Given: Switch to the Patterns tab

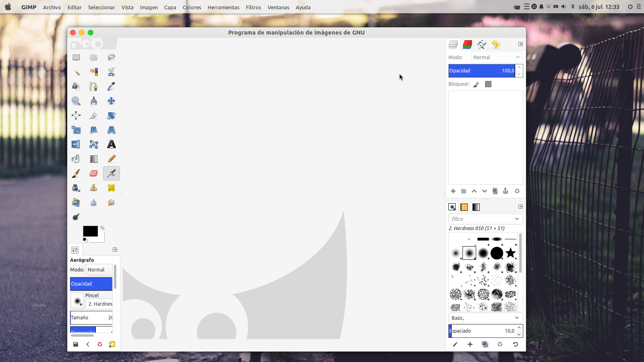Looking at the screenshot, I should (464, 207).
